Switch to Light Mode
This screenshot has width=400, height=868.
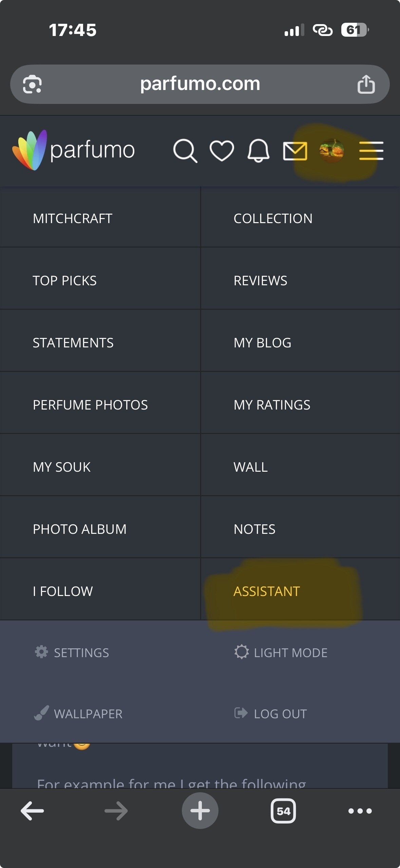(x=281, y=653)
